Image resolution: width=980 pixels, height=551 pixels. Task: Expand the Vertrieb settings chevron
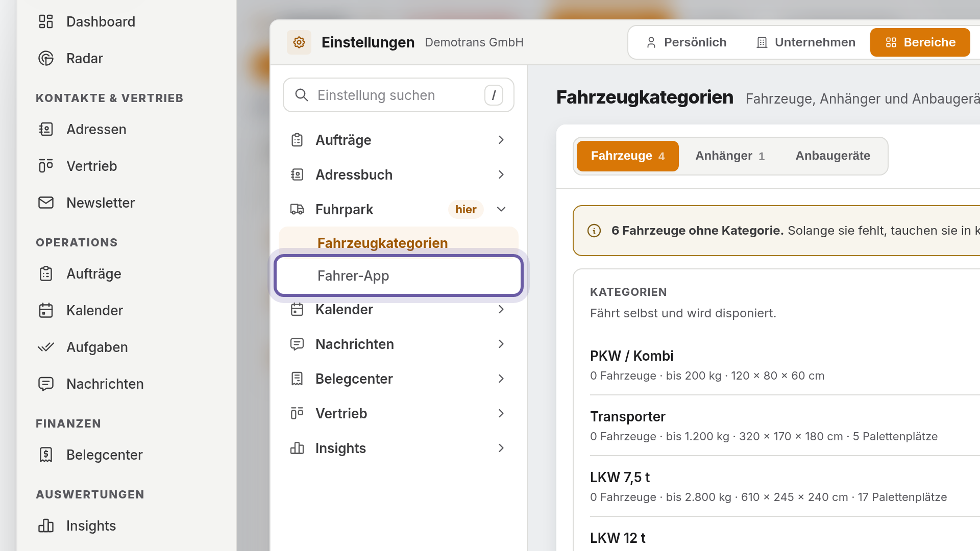point(501,413)
